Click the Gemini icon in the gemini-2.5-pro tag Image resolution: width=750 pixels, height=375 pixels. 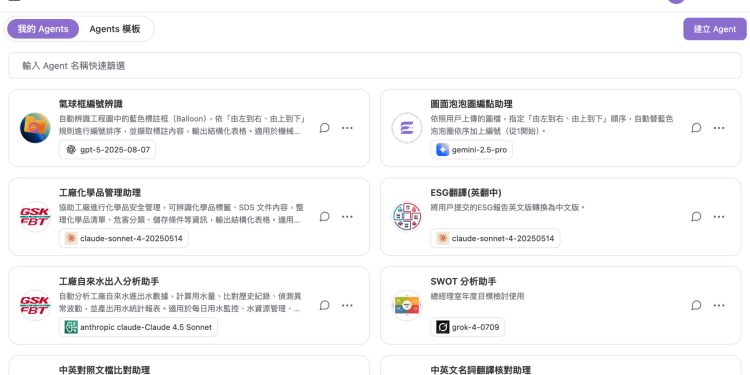(442, 150)
